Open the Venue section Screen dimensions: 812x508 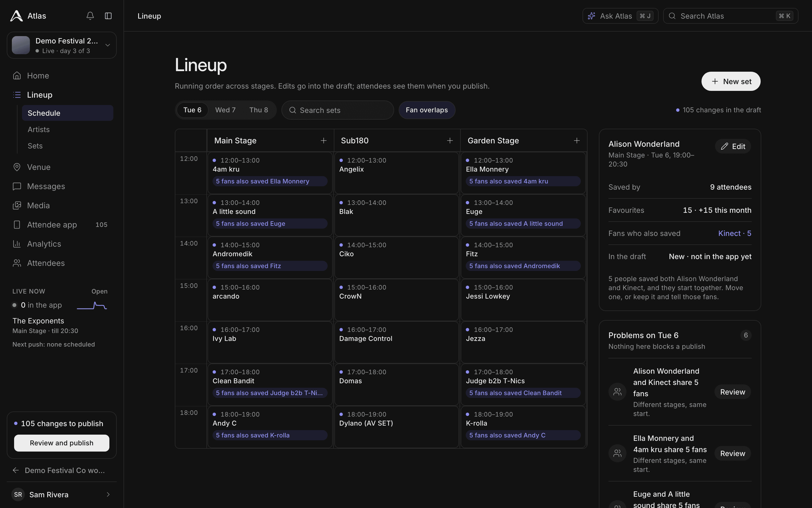point(62,167)
